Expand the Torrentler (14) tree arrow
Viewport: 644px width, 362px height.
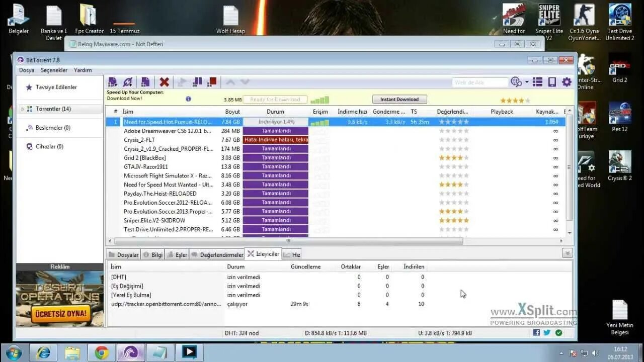coord(22,109)
